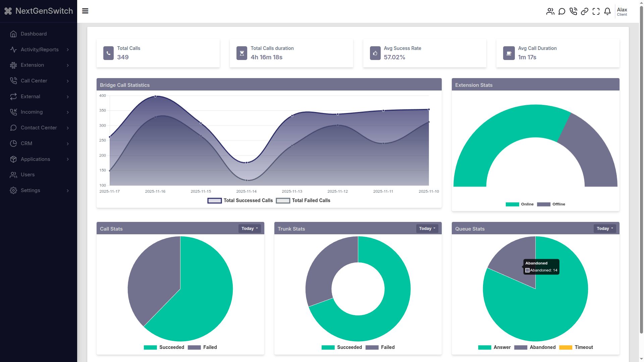Toggle Total Failed Calls legend

(x=303, y=200)
